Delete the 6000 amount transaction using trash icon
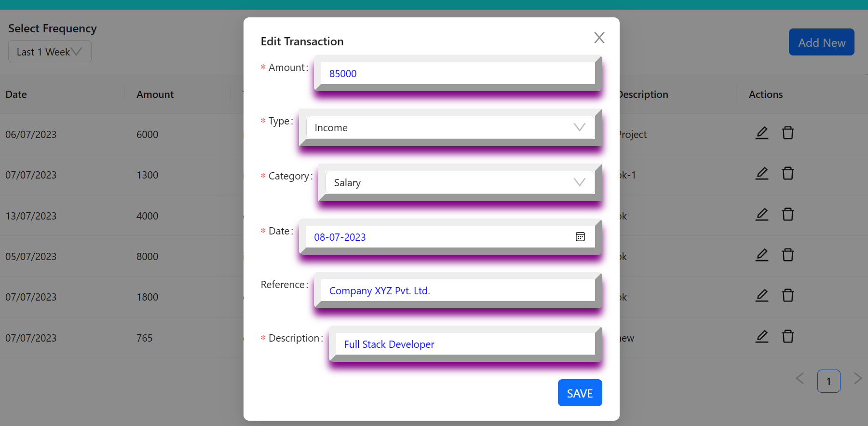Viewport: 868px width, 426px height. (x=788, y=133)
